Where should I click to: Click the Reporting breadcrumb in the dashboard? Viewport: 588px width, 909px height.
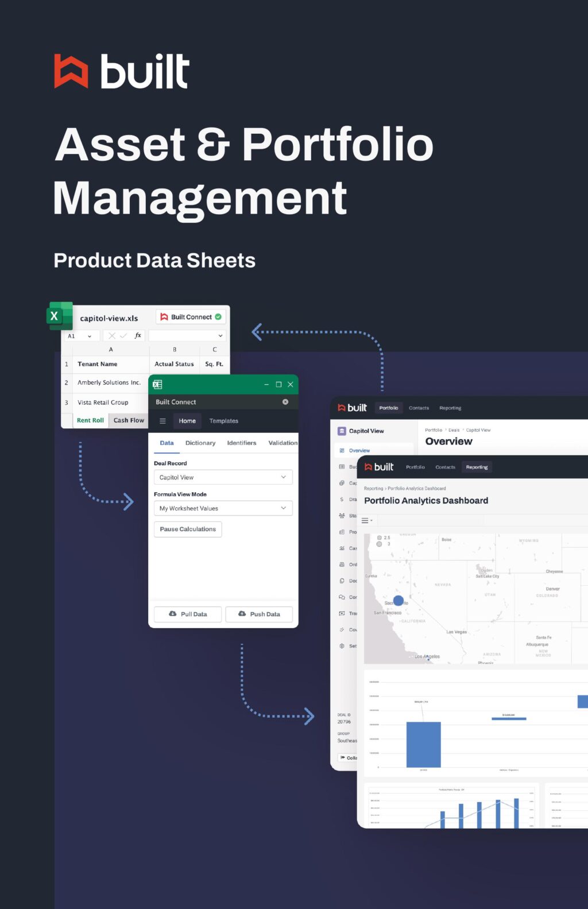pos(373,489)
